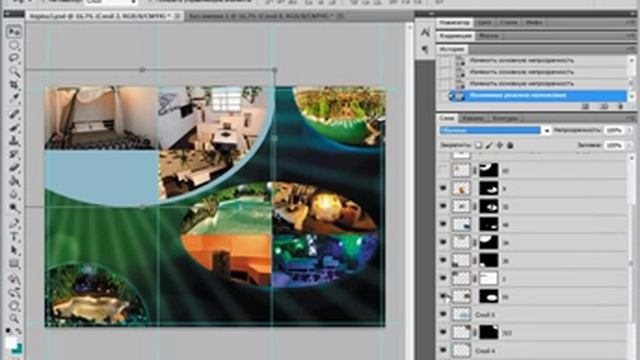Create new document from current history state

click(x=585, y=106)
